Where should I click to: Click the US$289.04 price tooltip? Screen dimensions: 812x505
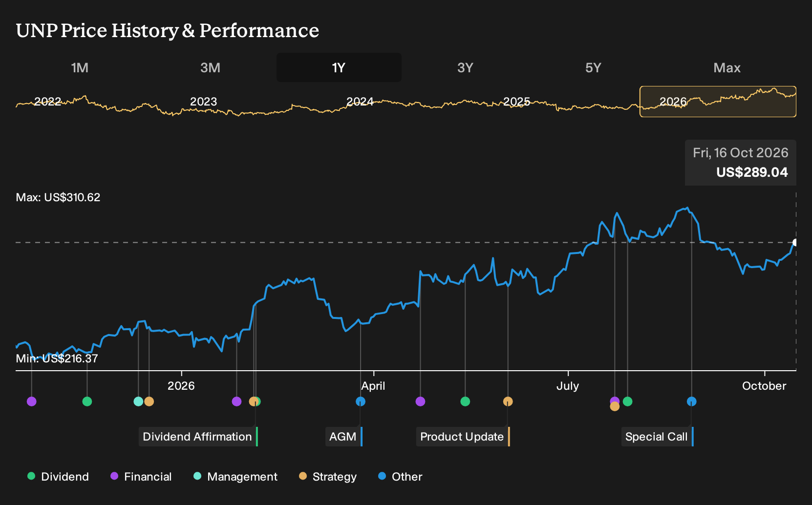(x=741, y=163)
